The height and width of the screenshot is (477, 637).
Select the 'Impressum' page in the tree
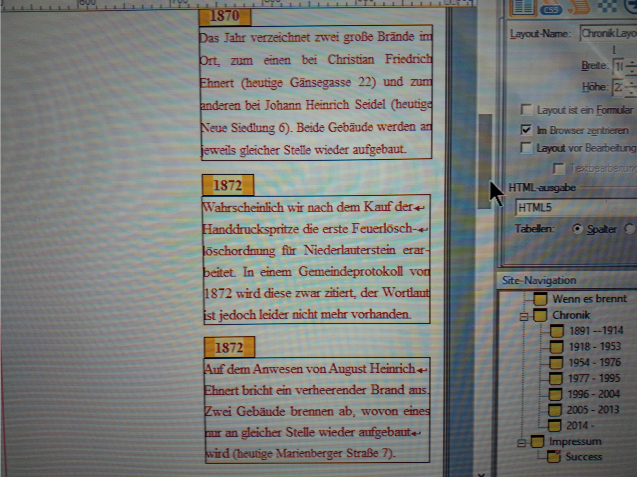(575, 441)
